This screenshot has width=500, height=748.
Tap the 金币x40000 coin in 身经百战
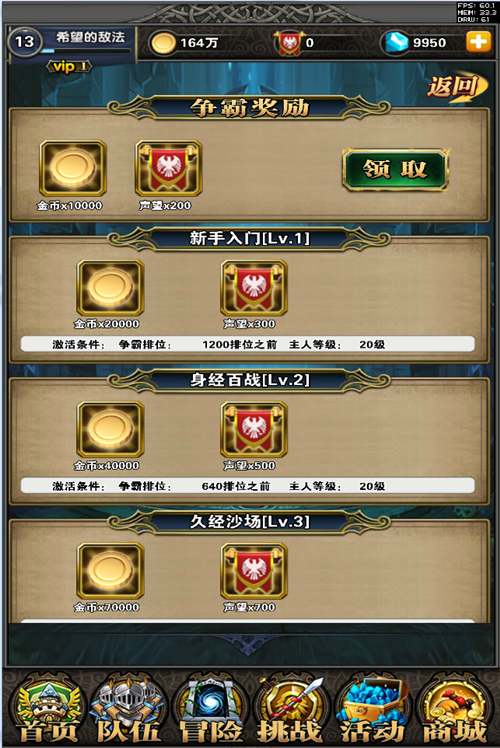pos(110,429)
